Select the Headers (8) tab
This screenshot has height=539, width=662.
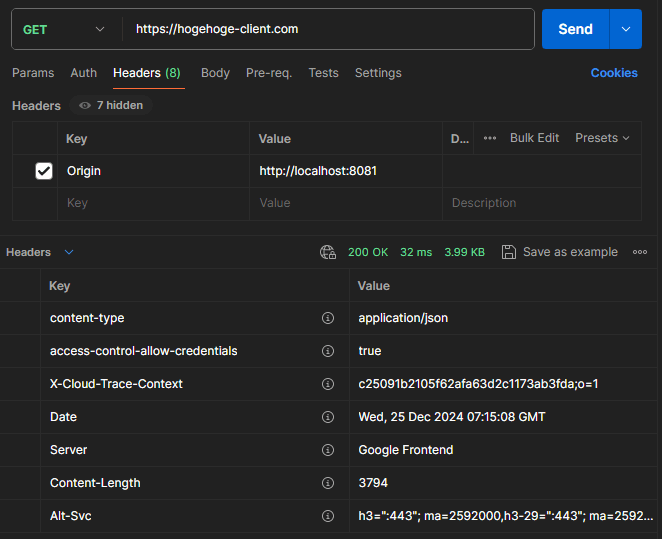click(147, 73)
